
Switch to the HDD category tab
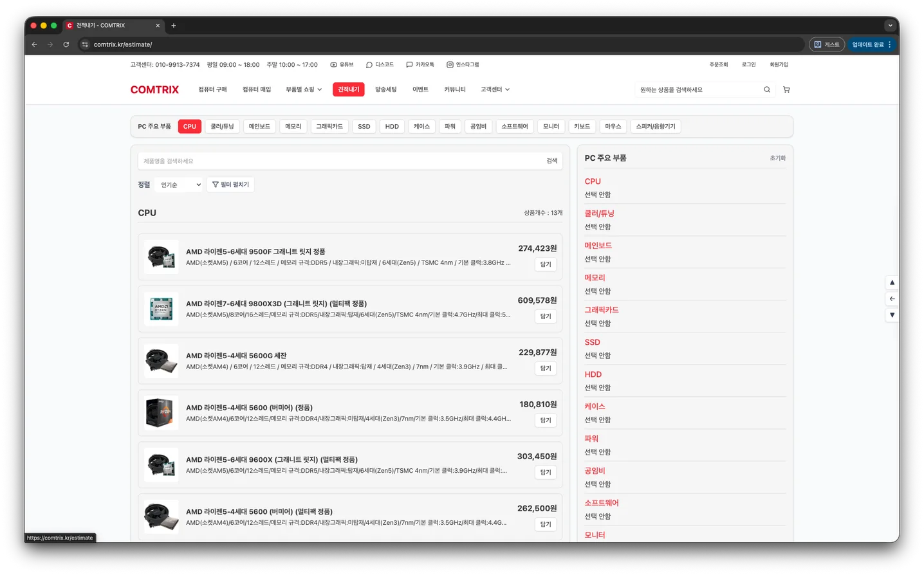click(x=392, y=127)
